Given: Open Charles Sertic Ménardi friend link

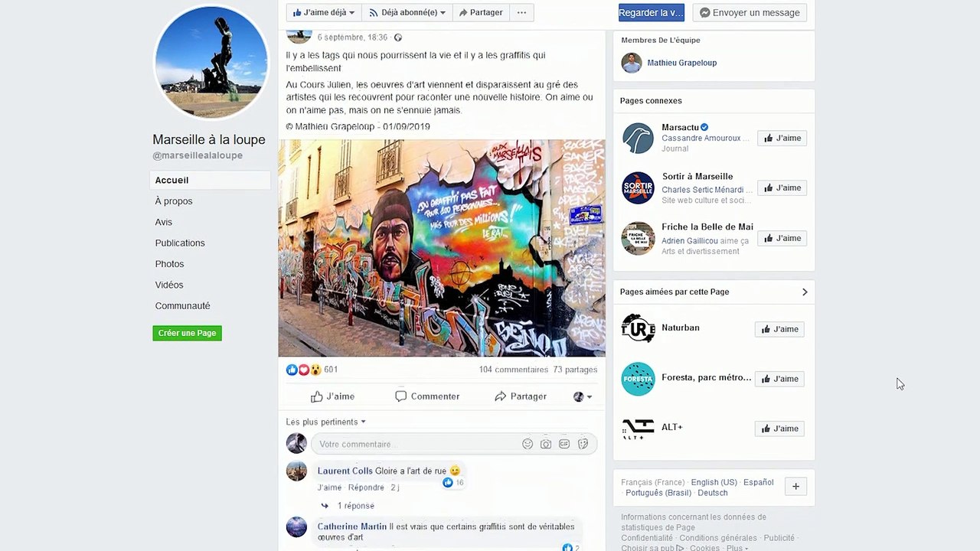Looking at the screenshot, I should pos(703,190).
